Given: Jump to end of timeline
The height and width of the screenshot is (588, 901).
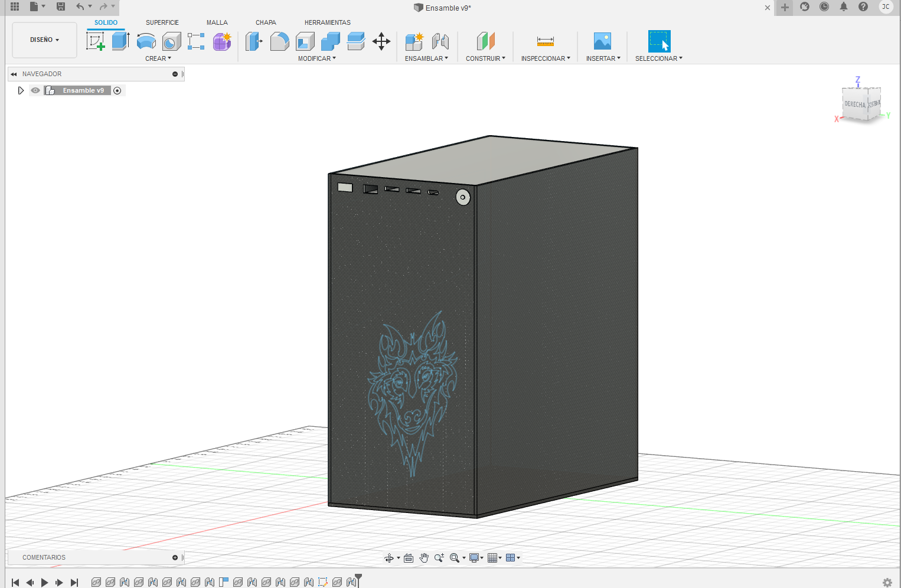Looking at the screenshot, I should point(74,583).
